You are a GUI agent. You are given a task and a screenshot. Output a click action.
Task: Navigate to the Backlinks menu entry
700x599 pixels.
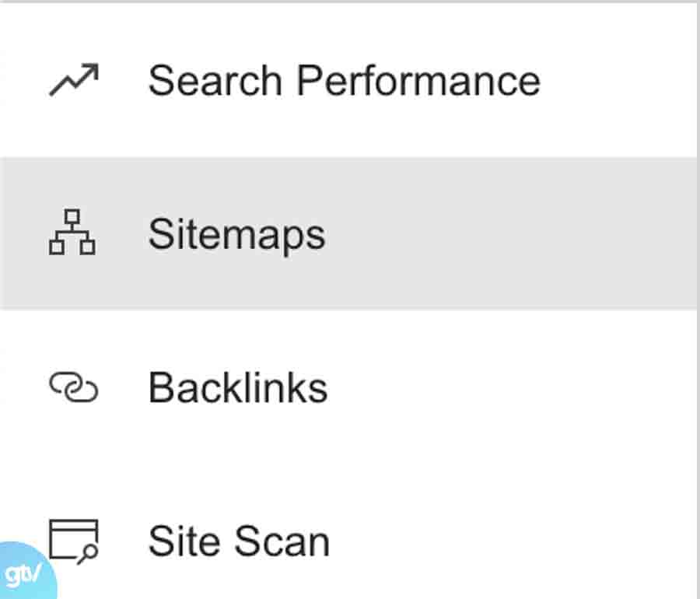pyautogui.click(x=237, y=387)
